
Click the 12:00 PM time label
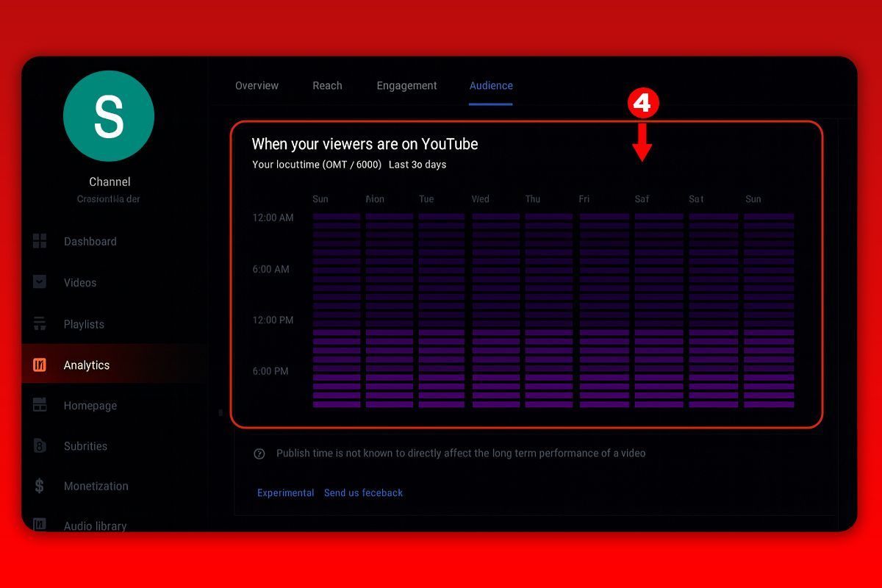click(273, 320)
